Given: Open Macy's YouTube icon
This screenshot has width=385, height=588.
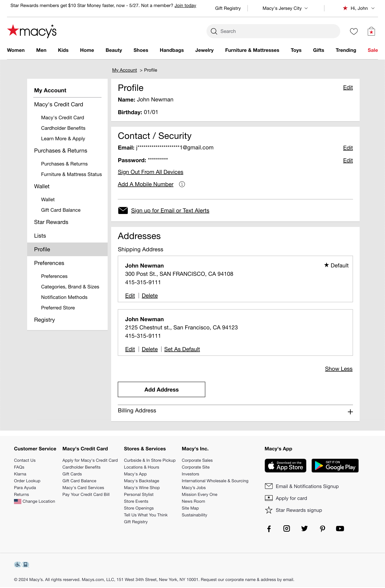Looking at the screenshot, I should [x=340, y=528].
